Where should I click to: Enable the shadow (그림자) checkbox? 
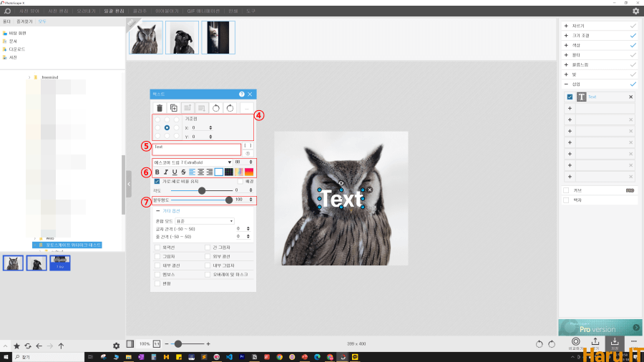pos(157,257)
